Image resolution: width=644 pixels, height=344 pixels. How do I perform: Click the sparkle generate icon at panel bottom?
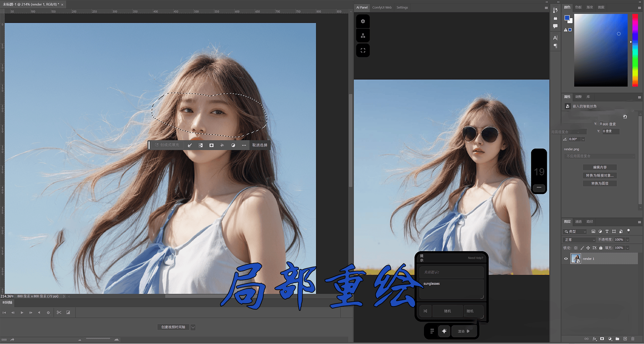[444, 331]
